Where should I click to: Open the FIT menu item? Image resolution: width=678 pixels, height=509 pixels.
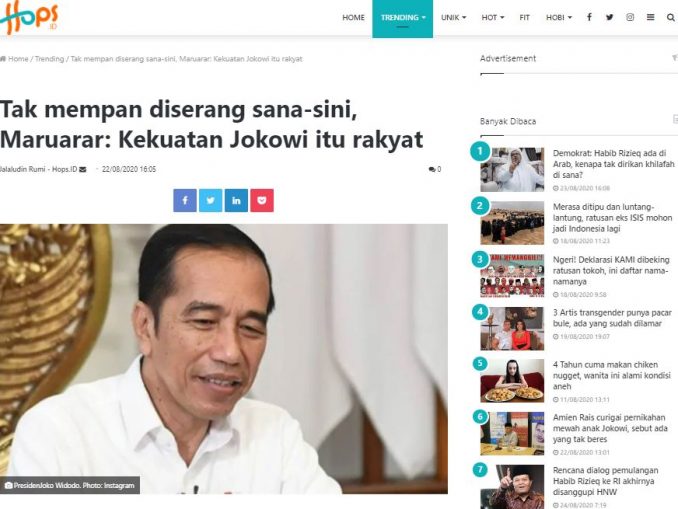[x=524, y=18]
